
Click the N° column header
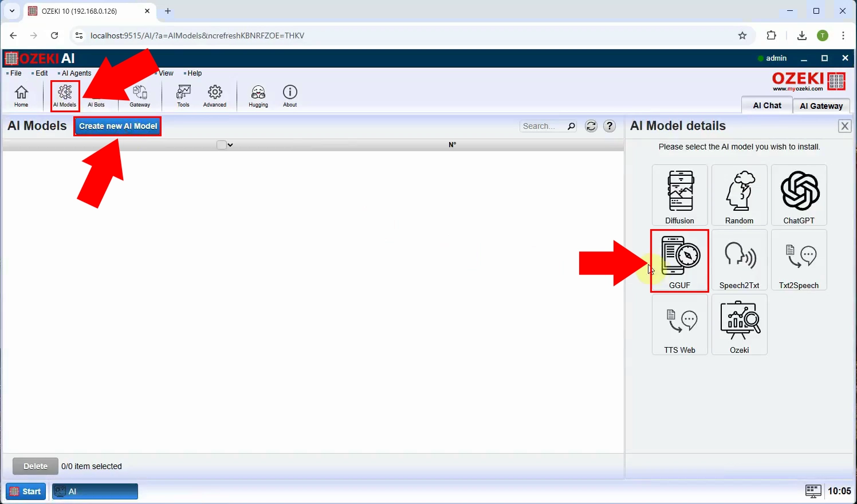click(x=453, y=145)
